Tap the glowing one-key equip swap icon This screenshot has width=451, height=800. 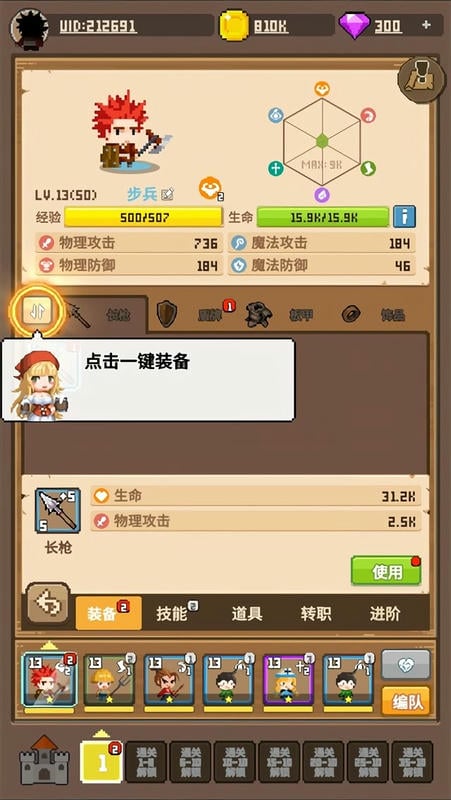point(37,311)
